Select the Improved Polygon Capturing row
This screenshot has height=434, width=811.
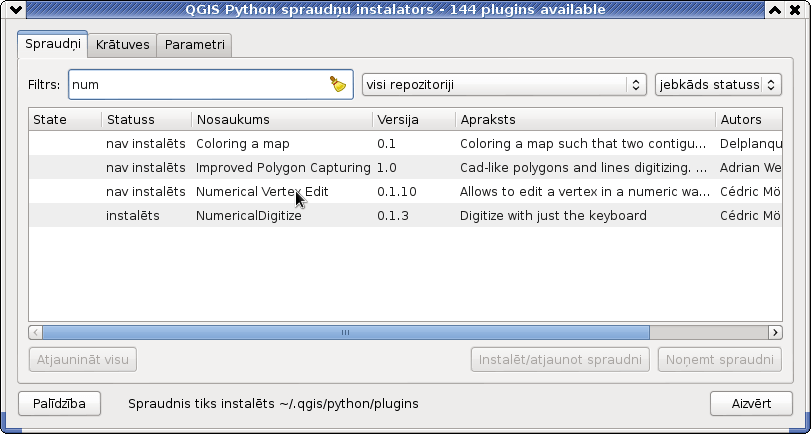click(406, 168)
